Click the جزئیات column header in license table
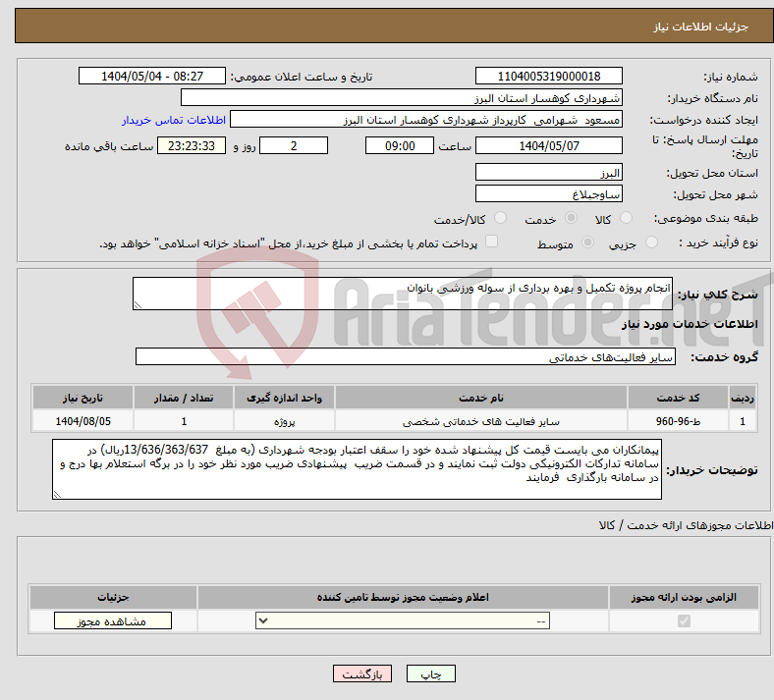The height and width of the screenshot is (700, 774). tap(113, 597)
